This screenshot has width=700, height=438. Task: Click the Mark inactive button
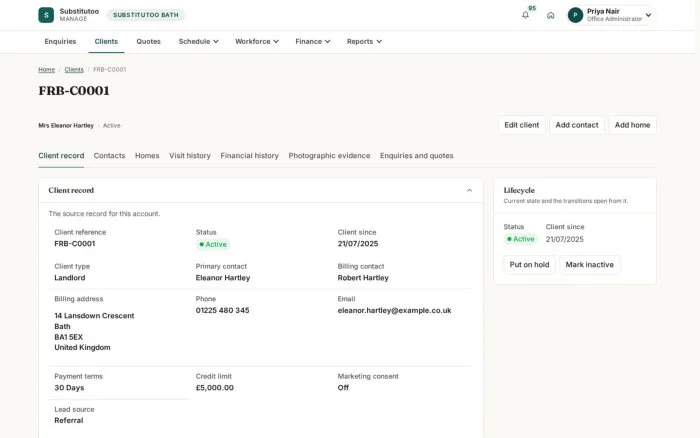click(589, 265)
